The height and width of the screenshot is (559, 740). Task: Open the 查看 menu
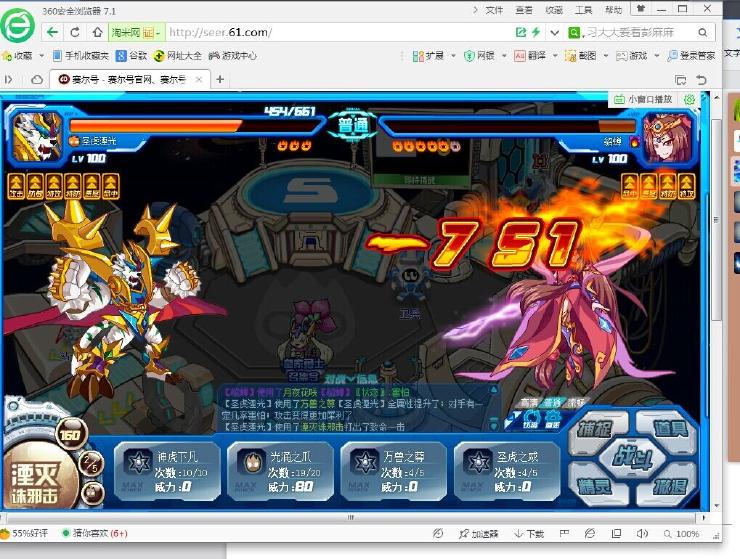pyautogui.click(x=524, y=10)
